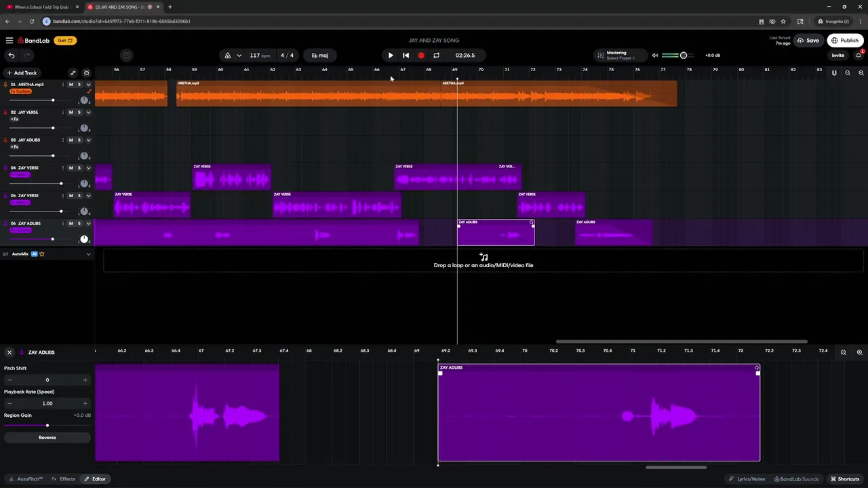868x488 pixels.
Task: Solo the 01 ARETHA.mp3 track
Action: click(79, 85)
